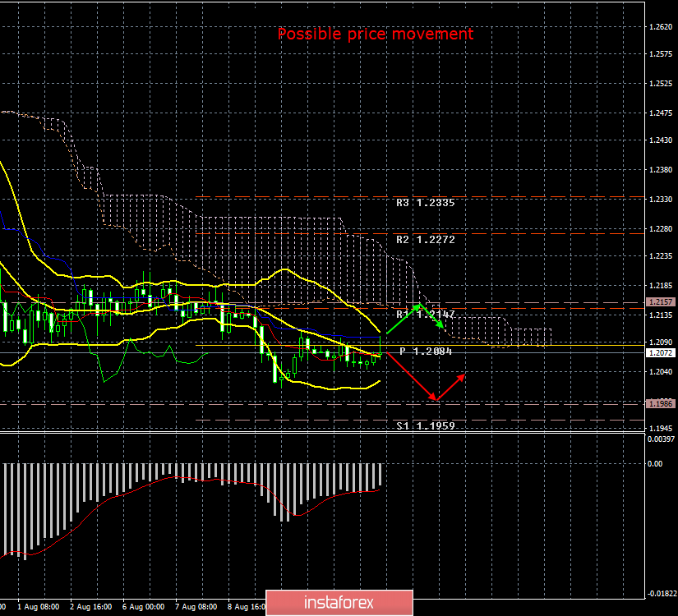Click the 1.2280 price axis value
This screenshot has height=616, width=678.
pyautogui.click(x=661, y=228)
